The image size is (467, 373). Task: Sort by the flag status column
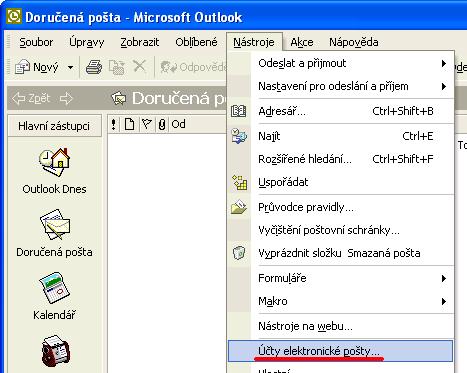(147, 125)
